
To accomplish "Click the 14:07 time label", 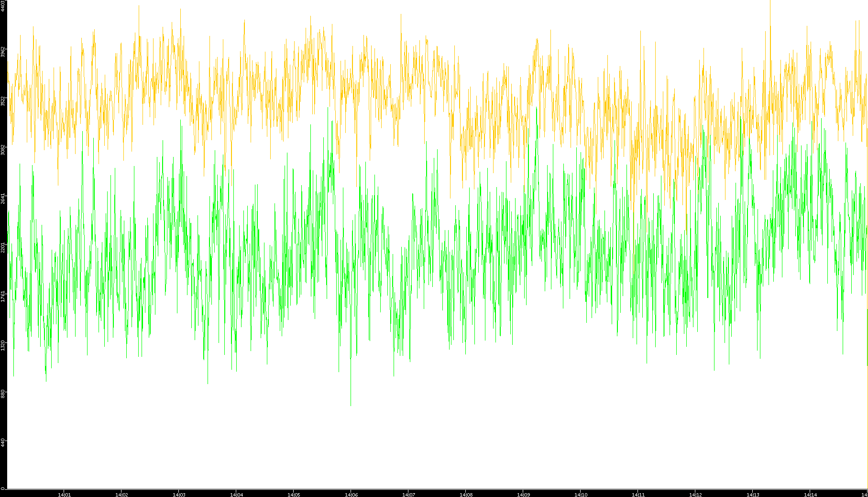I will click(x=408, y=495).
